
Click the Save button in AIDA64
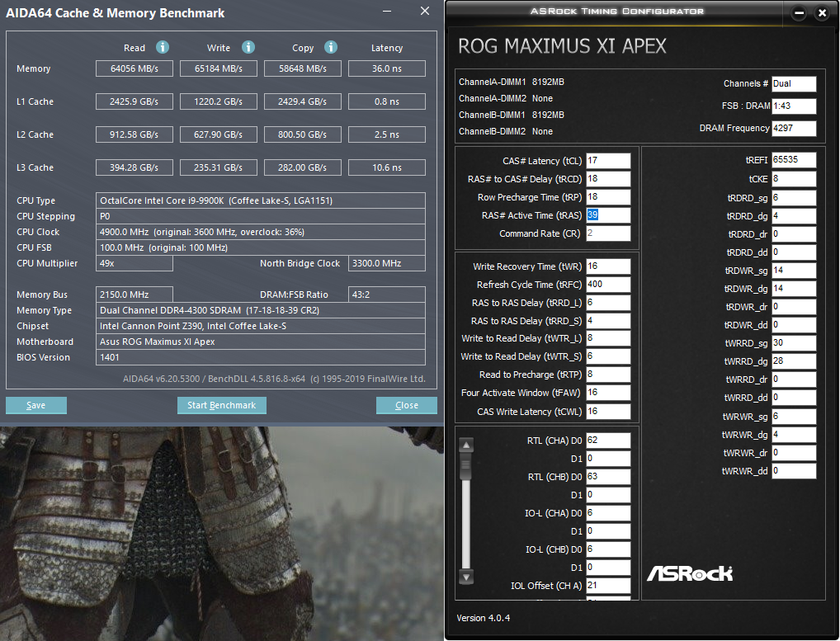pyautogui.click(x=35, y=405)
